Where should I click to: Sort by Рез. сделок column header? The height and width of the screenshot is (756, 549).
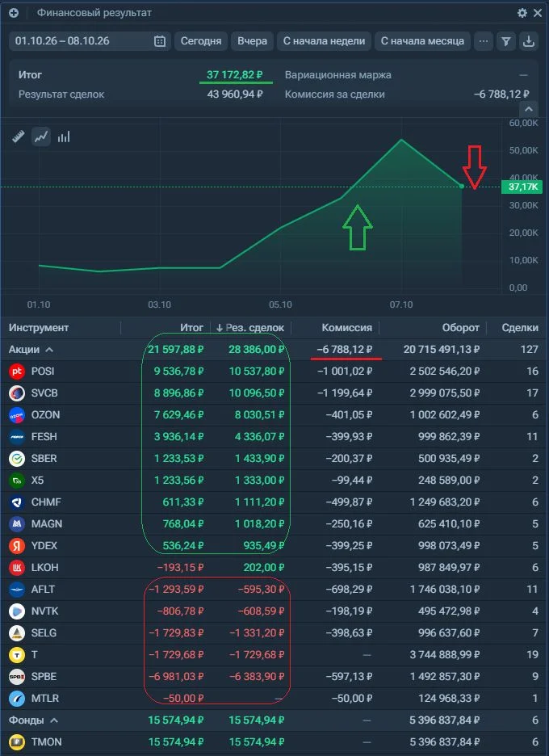(x=249, y=328)
